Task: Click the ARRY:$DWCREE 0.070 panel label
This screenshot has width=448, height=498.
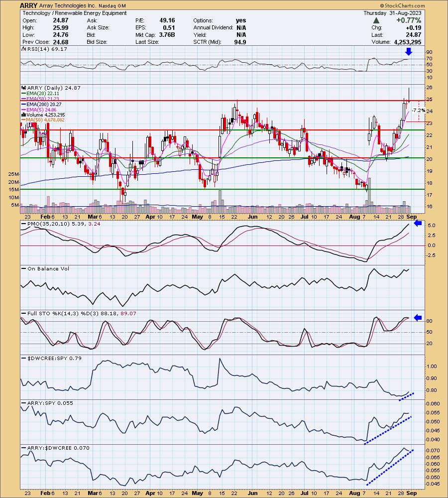Action: 58,448
